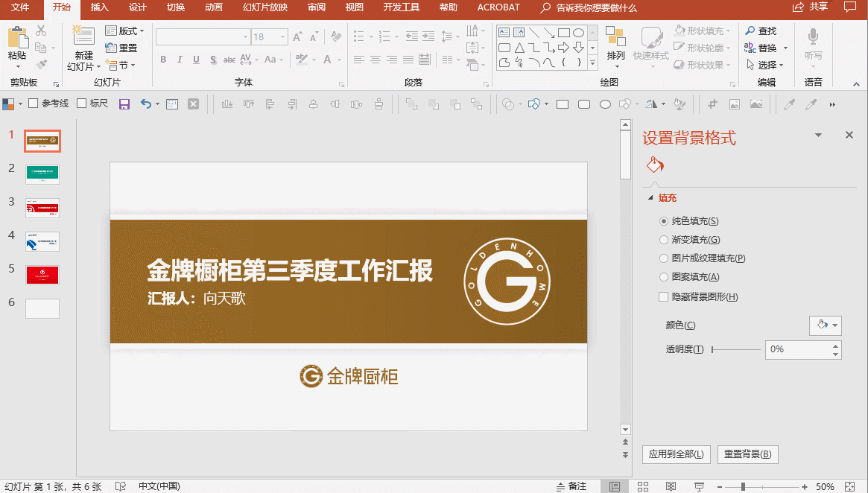Click the Dictate microphone icon

point(813,37)
